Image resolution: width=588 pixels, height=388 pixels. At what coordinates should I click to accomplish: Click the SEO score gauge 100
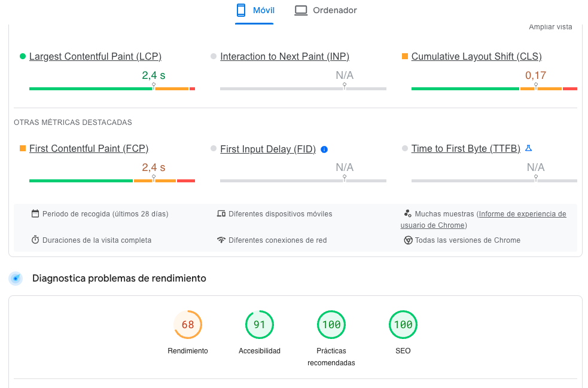tap(403, 325)
